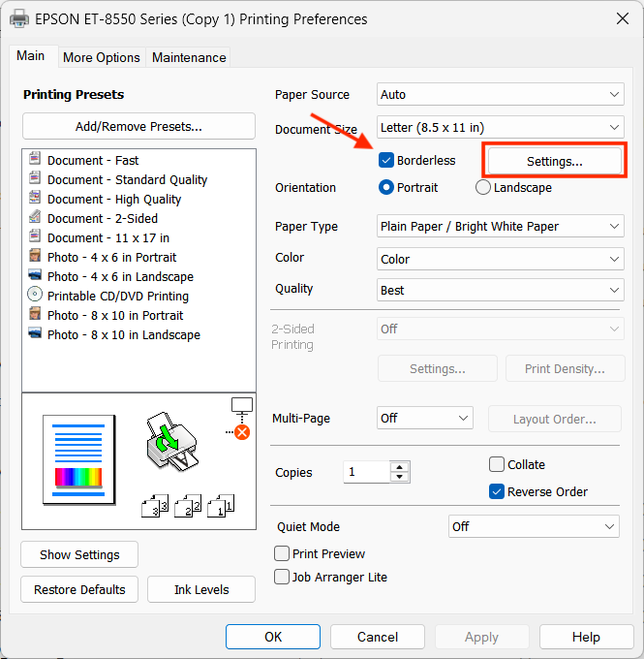Select 'Document - 2-Sided' preset text
The height and width of the screenshot is (659, 644).
click(103, 218)
